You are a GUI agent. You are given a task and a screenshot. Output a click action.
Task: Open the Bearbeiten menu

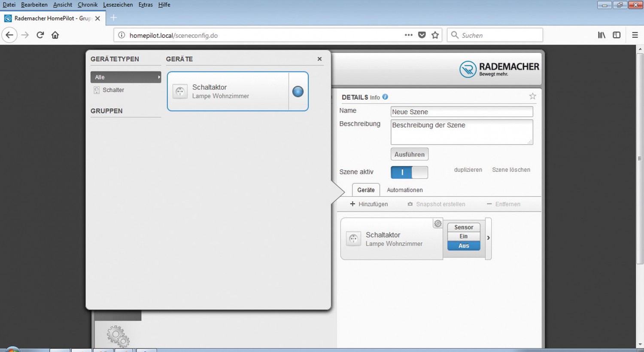tap(34, 5)
